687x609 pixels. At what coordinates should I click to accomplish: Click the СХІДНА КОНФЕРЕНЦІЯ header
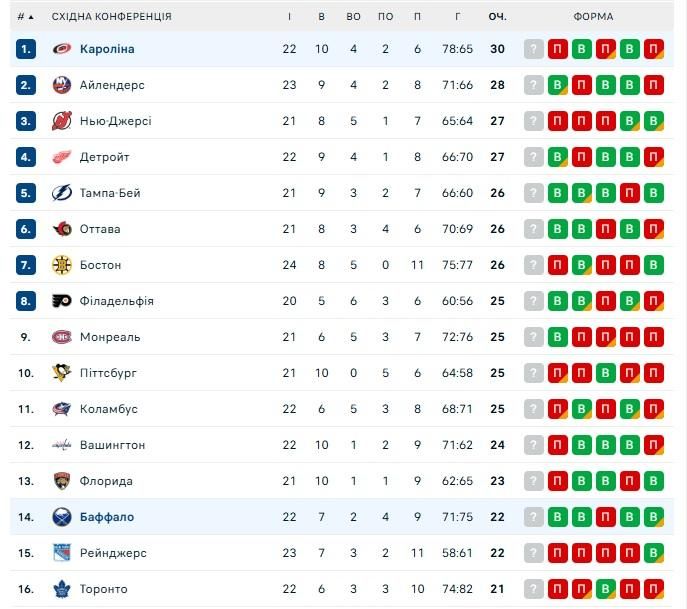click(111, 17)
